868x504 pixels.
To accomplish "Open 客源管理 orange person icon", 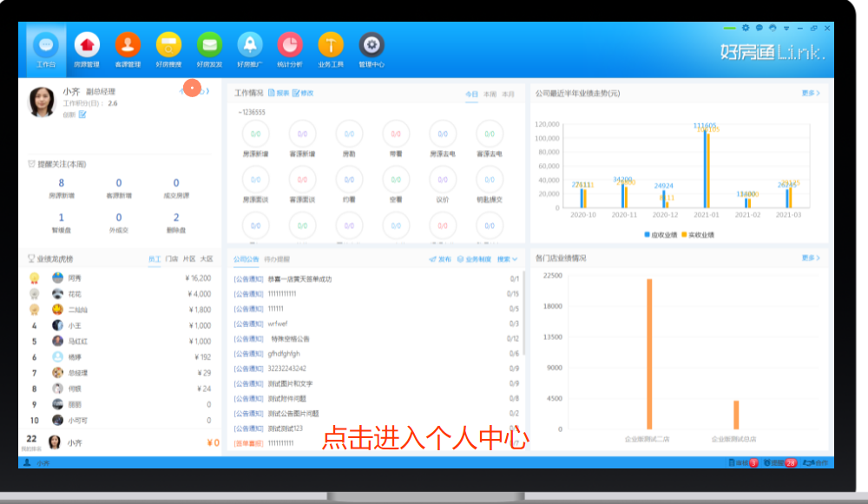I will pos(128,45).
